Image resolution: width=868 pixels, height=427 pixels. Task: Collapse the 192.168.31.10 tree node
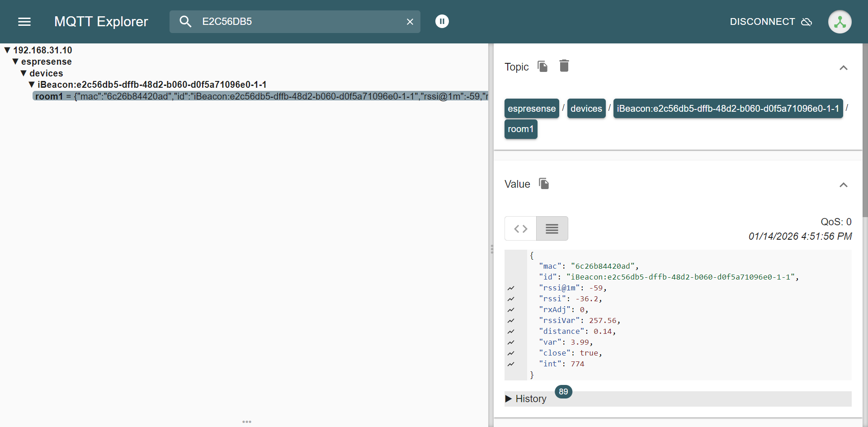(x=7, y=50)
